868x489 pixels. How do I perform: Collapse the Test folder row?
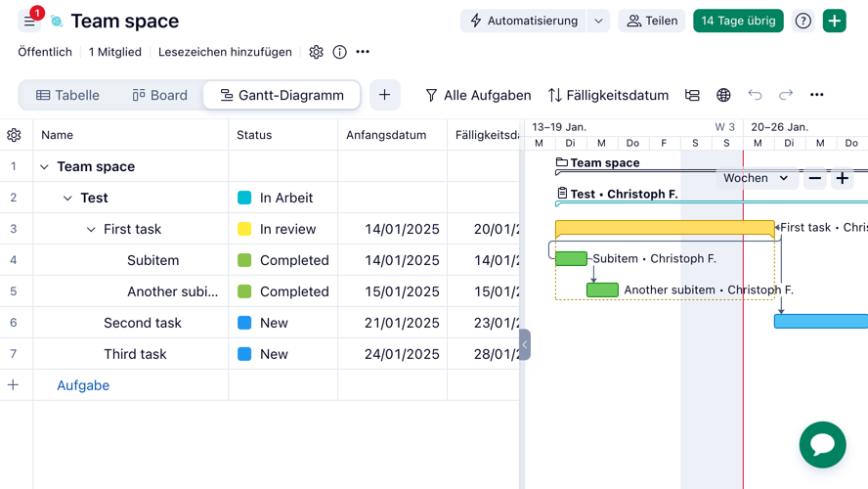point(67,198)
